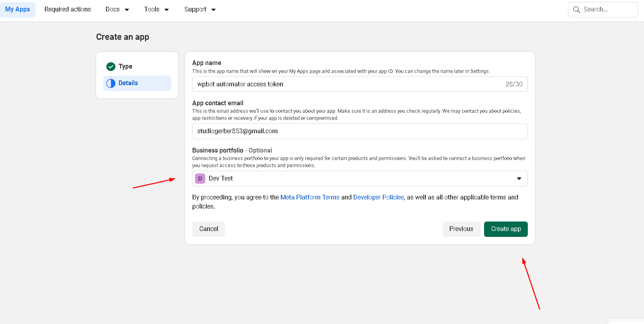644x324 pixels.
Task: Open the Meta Platform Terms link
Action: 310,197
